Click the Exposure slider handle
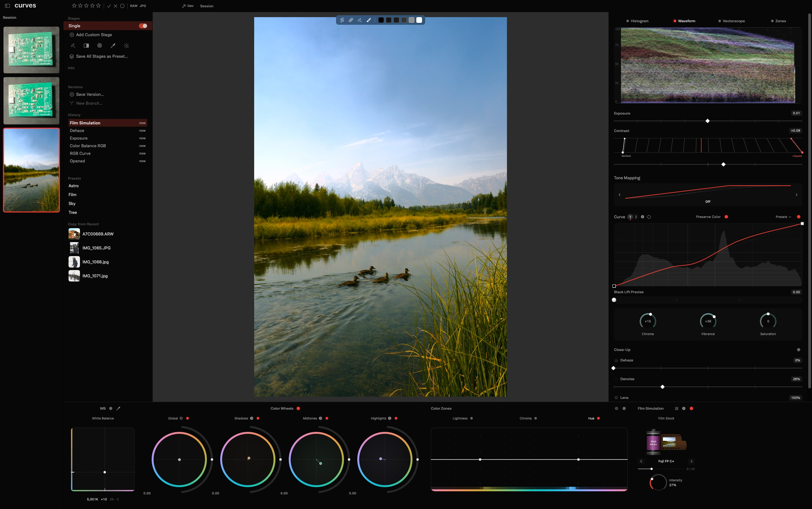The image size is (812, 509). pyautogui.click(x=707, y=121)
